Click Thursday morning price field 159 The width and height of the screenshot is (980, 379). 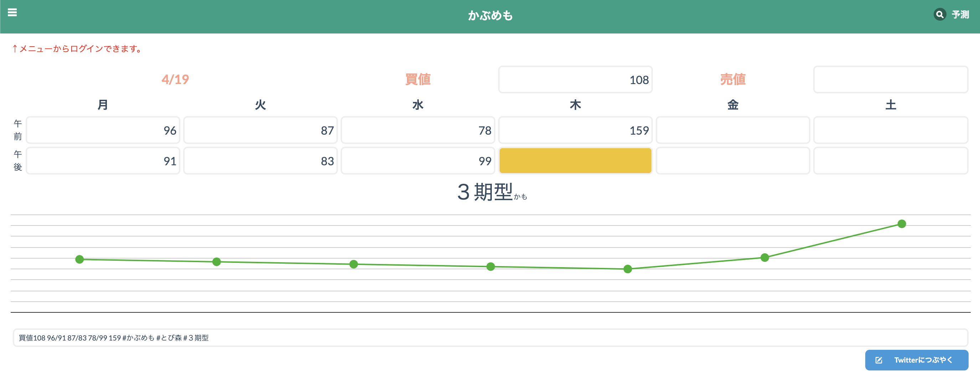[x=575, y=130]
